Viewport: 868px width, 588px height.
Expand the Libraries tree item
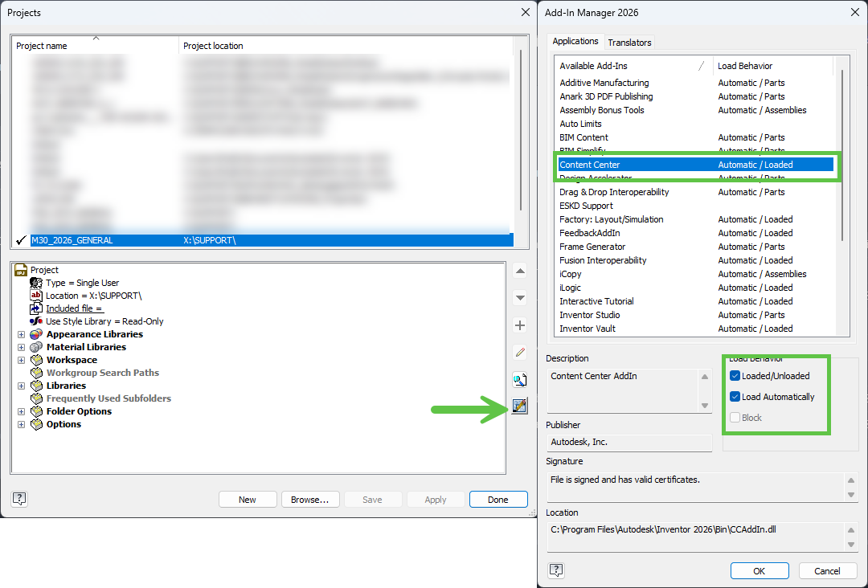21,386
